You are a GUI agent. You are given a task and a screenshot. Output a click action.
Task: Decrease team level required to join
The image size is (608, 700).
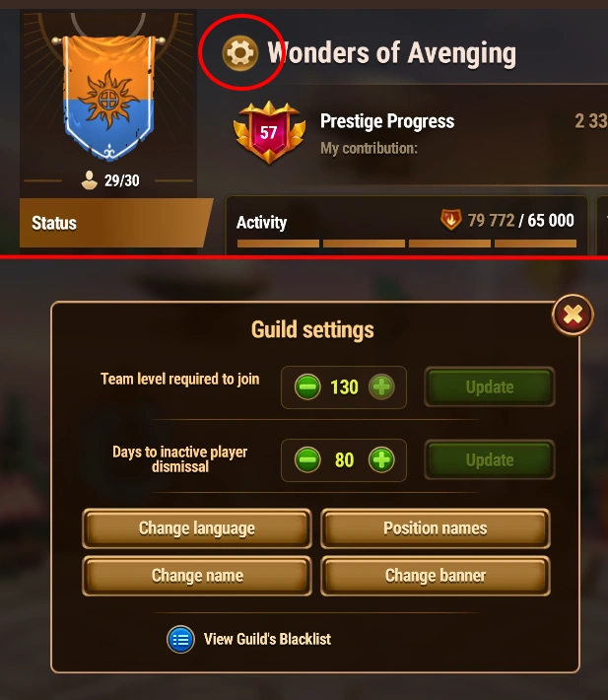(x=307, y=386)
